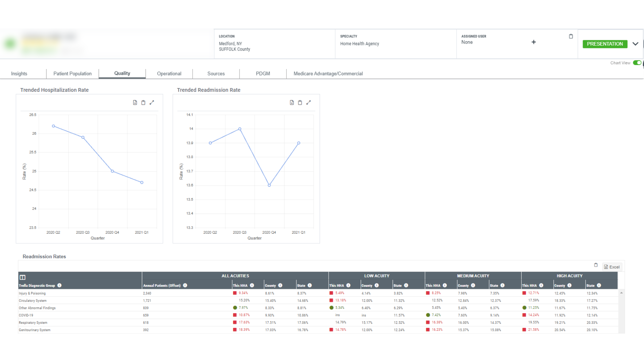The height and width of the screenshot is (362, 644).
Task: Show info for the Annual Patients (Offset) column
Action: click(x=185, y=285)
